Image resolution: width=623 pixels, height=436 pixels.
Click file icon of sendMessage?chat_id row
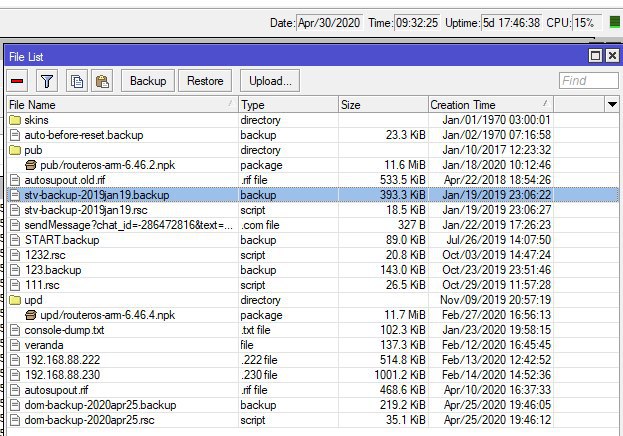click(x=15, y=225)
